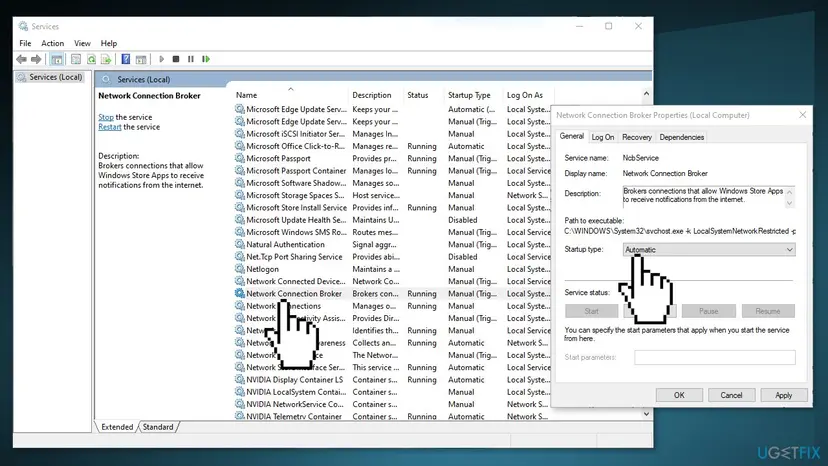Click the Restart Service toolbar icon
This screenshot has width=828, height=466.
click(x=206, y=59)
